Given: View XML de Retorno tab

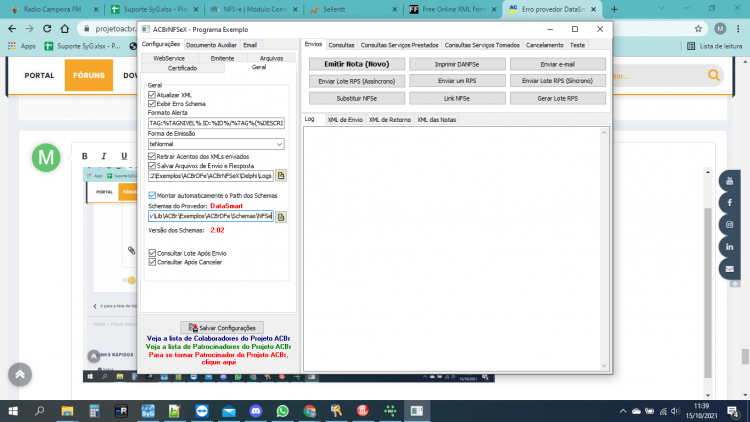Looking at the screenshot, I should pyautogui.click(x=390, y=120).
